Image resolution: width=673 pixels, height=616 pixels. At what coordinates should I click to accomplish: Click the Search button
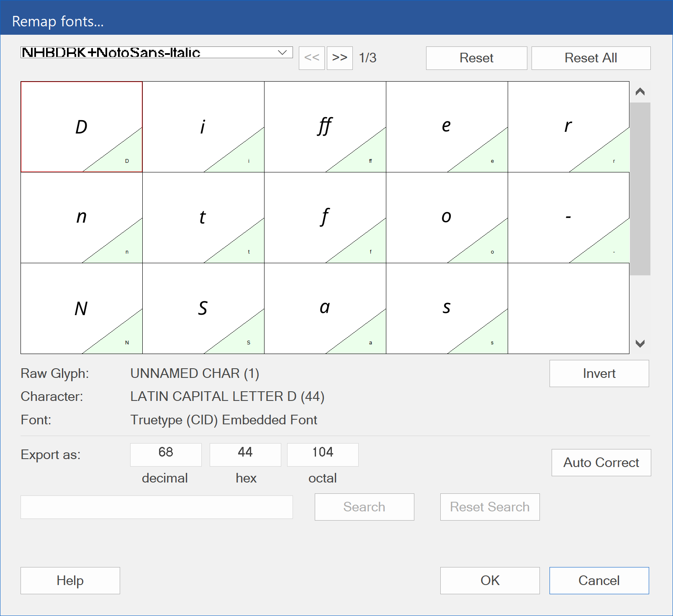(364, 507)
